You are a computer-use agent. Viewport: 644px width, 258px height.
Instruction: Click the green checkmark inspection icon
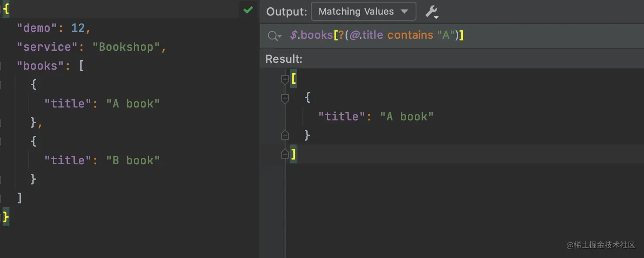point(248,10)
